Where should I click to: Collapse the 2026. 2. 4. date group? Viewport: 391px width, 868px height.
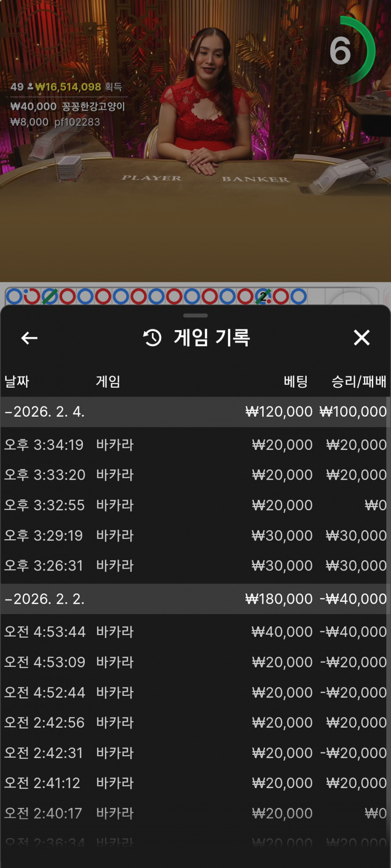(195, 412)
